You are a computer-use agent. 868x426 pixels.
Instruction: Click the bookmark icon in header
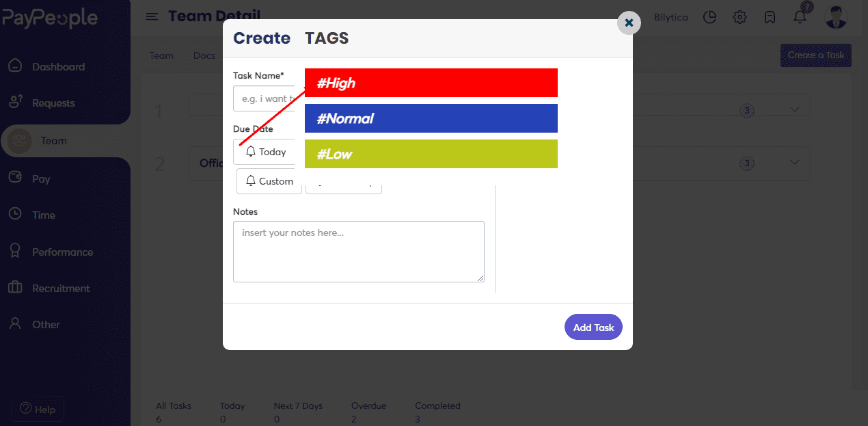pos(770,17)
